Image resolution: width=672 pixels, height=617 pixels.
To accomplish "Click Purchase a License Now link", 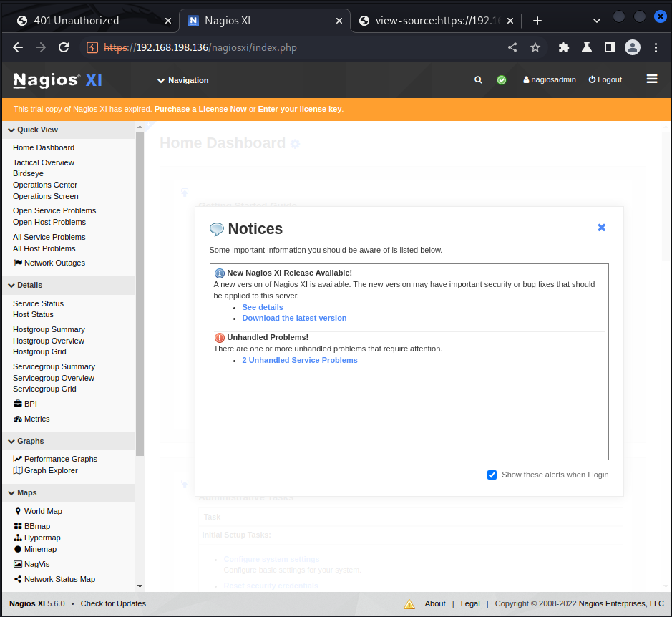I will pyautogui.click(x=200, y=109).
